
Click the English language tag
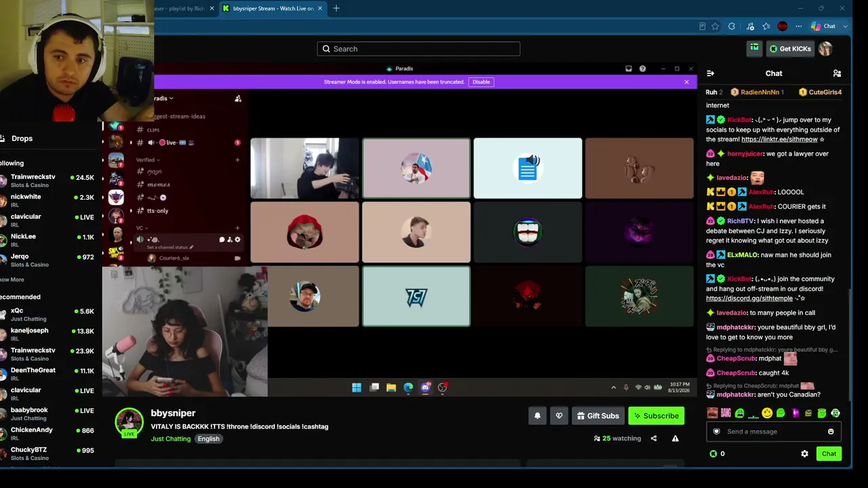(x=209, y=439)
